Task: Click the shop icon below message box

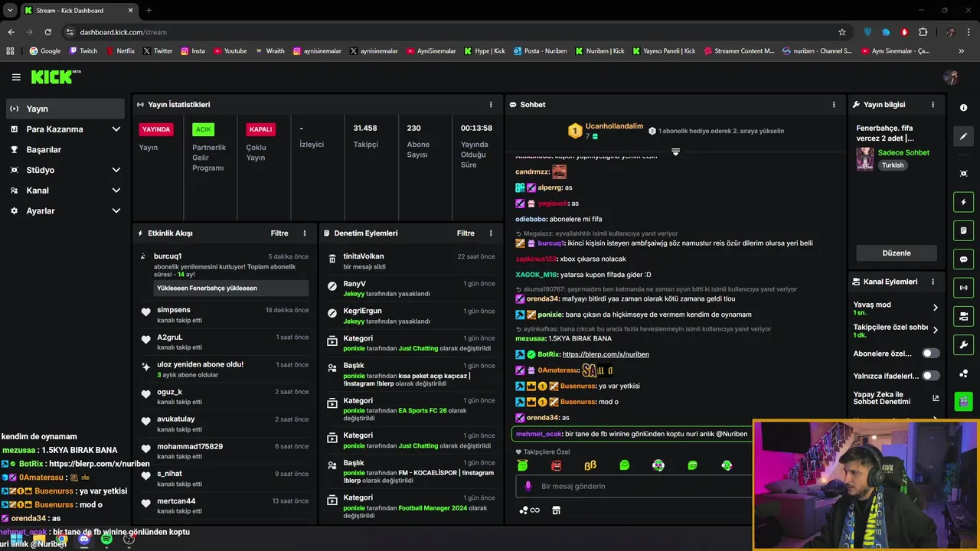Action: (x=556, y=510)
